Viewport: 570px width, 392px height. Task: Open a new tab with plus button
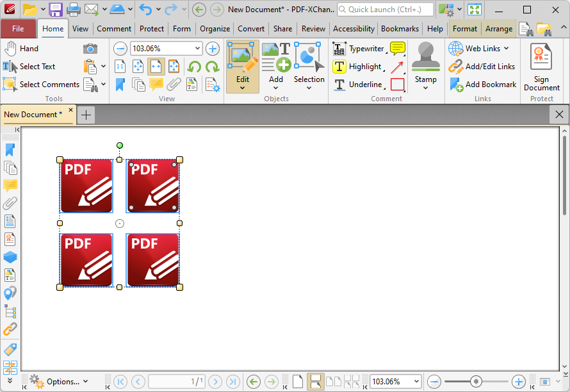pos(86,115)
